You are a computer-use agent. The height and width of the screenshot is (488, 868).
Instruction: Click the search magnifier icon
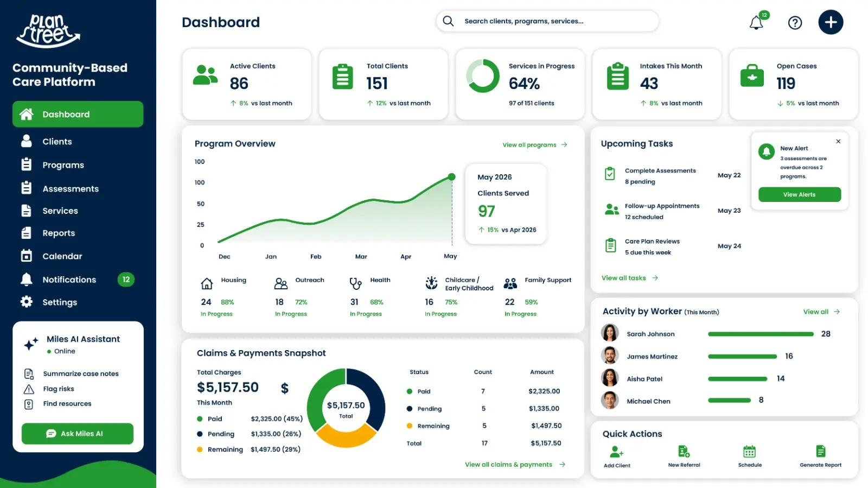click(x=448, y=21)
